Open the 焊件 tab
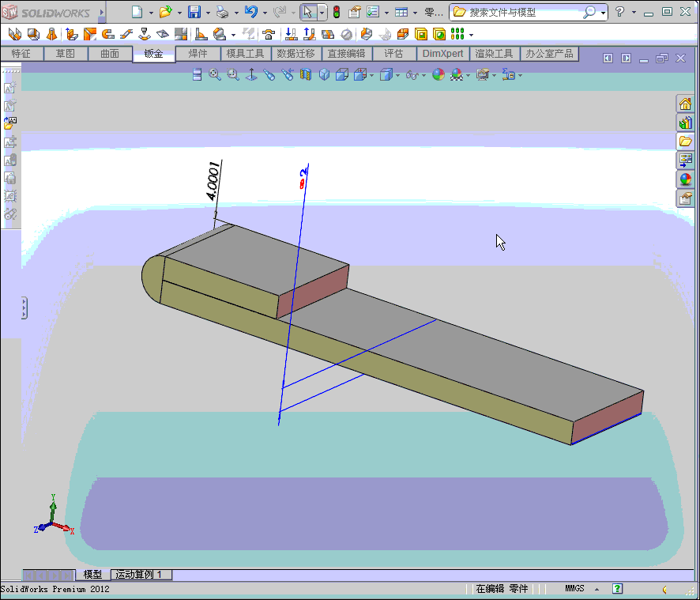The height and width of the screenshot is (600, 700). (x=198, y=54)
